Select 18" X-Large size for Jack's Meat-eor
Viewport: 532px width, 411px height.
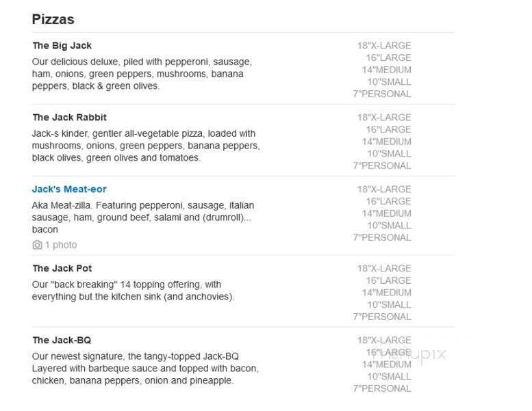383,189
